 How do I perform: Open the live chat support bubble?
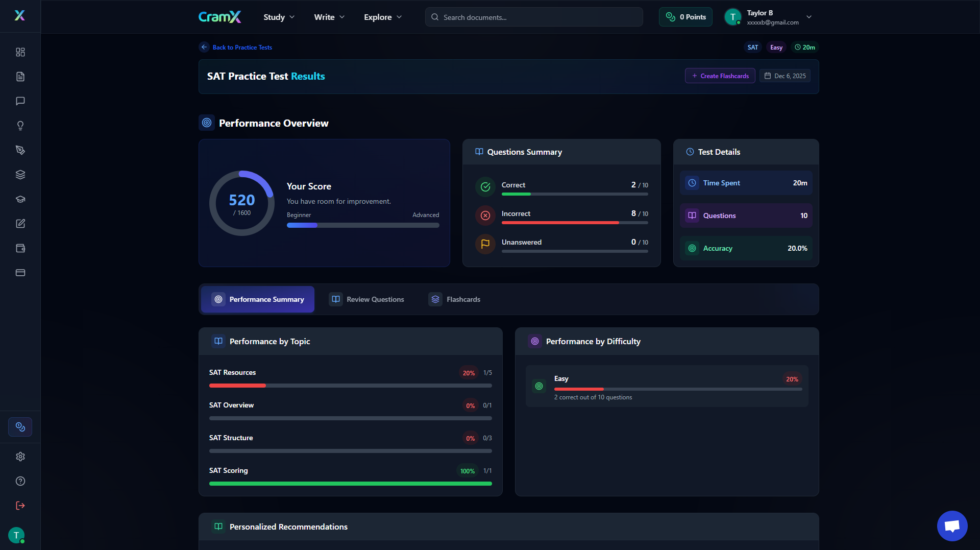tap(952, 526)
